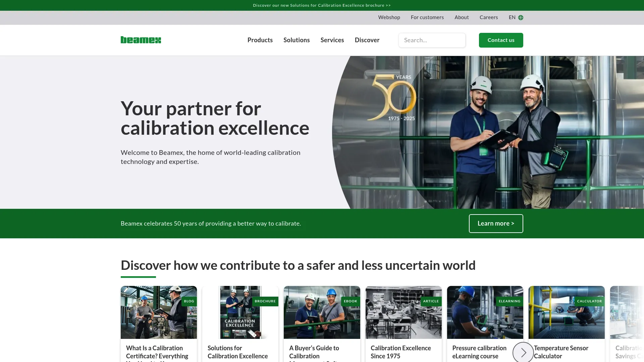Click 'Welcome to Beamex' intro paragraph
644x362 pixels.
click(x=210, y=157)
